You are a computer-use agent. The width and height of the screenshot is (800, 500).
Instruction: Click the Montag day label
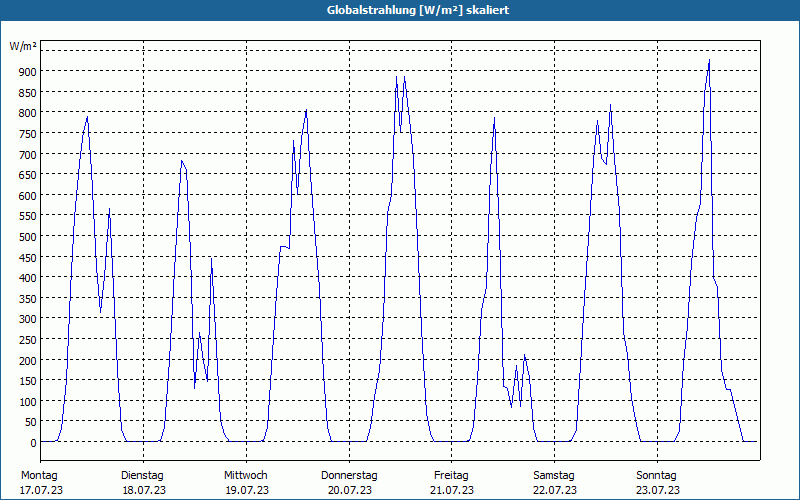[39, 475]
